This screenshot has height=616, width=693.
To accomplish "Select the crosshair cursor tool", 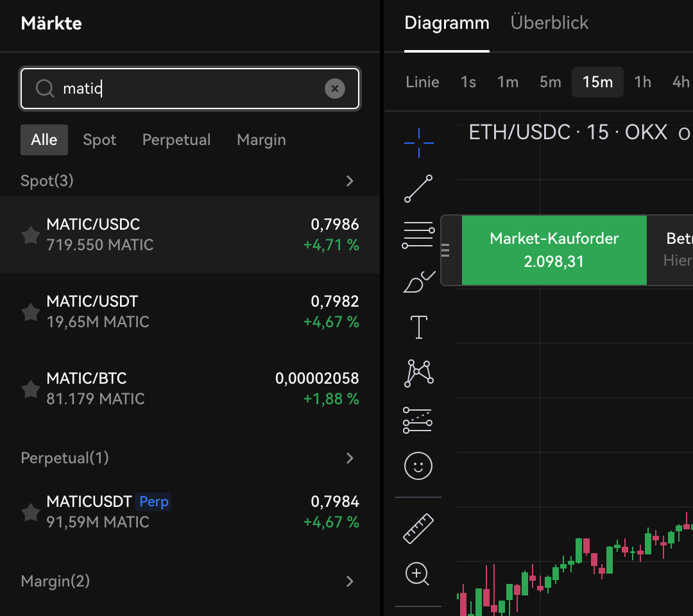I will pyautogui.click(x=418, y=142).
